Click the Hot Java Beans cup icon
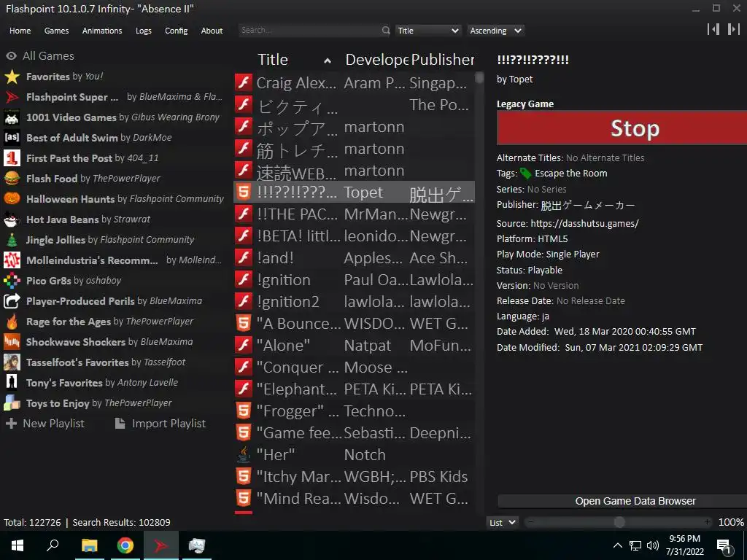Viewport: 747px width, 560px height. coord(12,219)
